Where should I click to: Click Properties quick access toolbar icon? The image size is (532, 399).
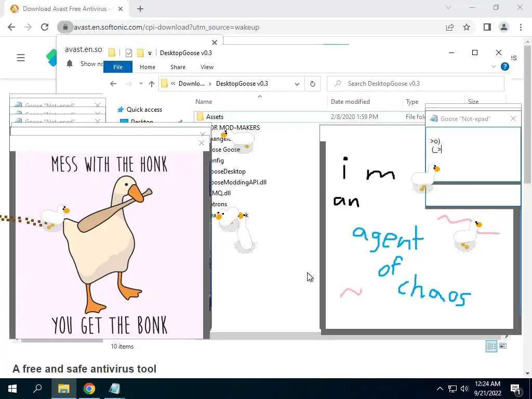129,52
